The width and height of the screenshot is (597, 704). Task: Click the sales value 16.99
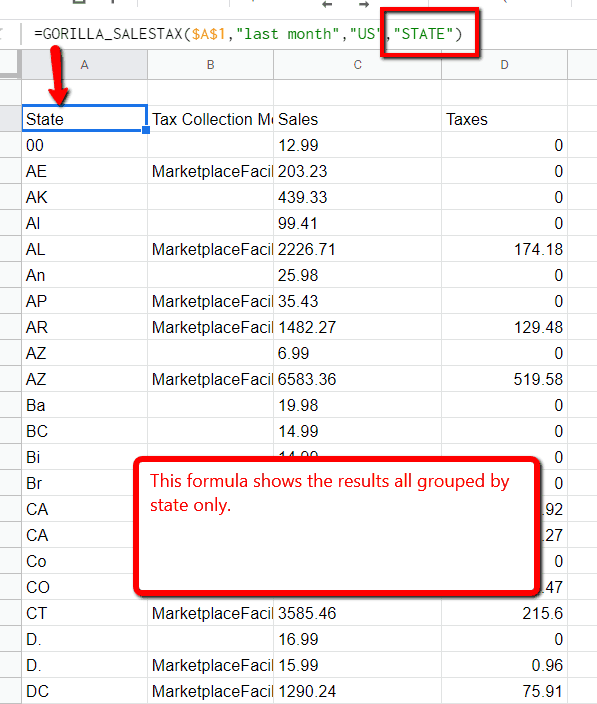pyautogui.click(x=357, y=639)
